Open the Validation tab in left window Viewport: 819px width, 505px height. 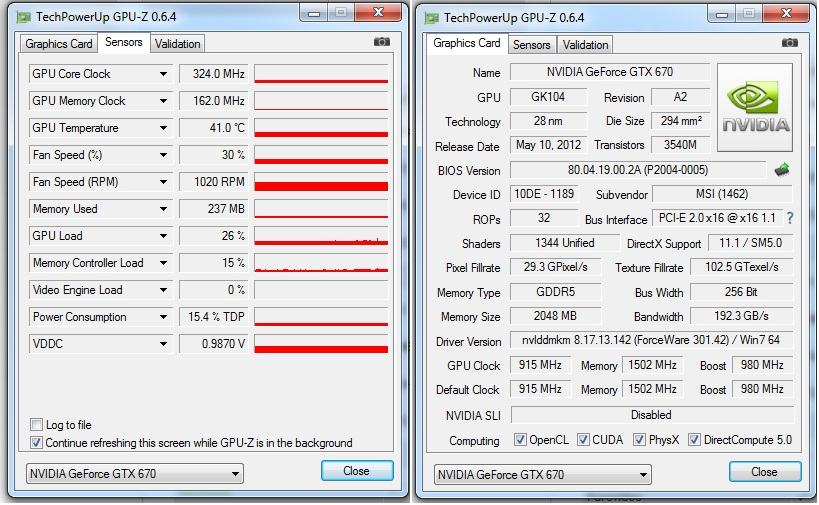[x=178, y=44]
